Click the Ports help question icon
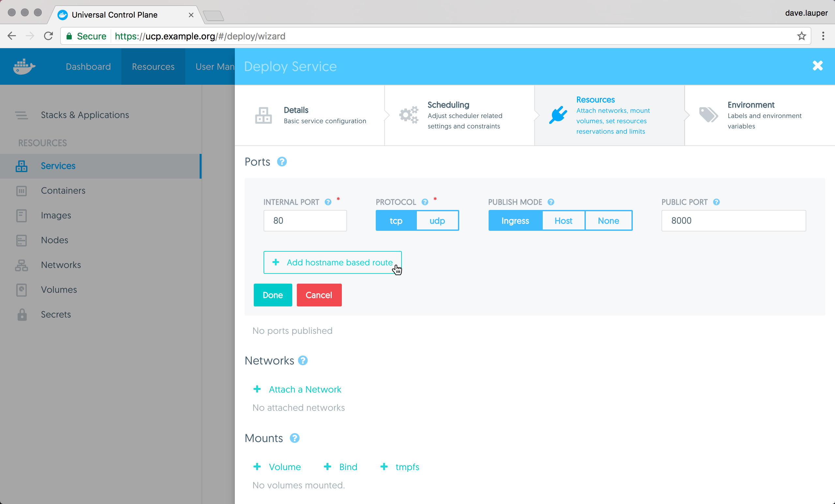 coord(281,162)
